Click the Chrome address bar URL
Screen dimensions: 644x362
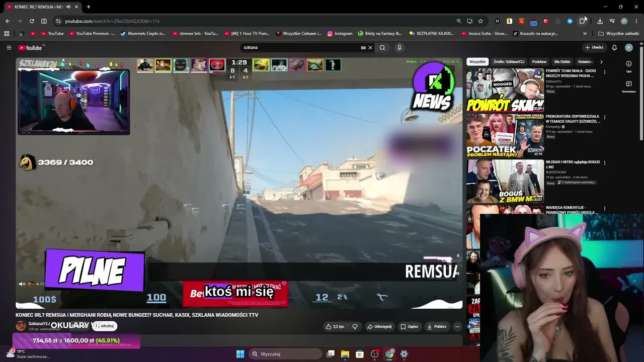pos(112,21)
